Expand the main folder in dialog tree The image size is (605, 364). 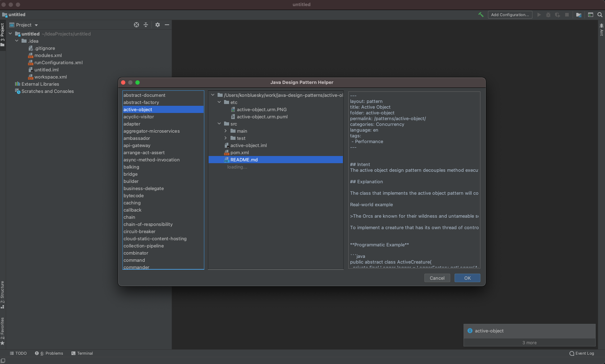[226, 131]
